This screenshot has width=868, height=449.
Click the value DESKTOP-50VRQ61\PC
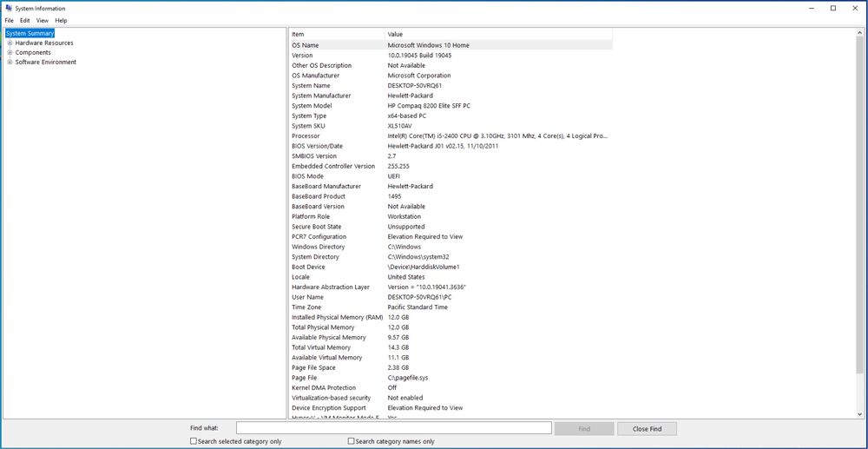point(418,297)
